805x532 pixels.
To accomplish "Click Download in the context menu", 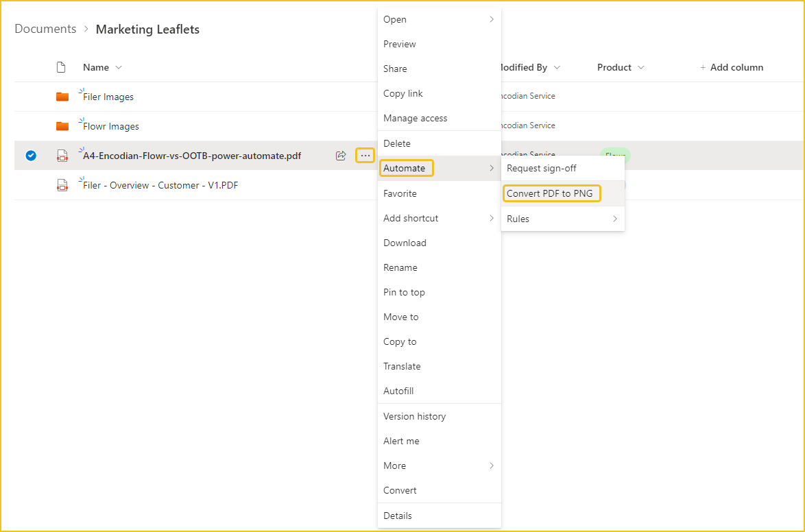I will (405, 243).
